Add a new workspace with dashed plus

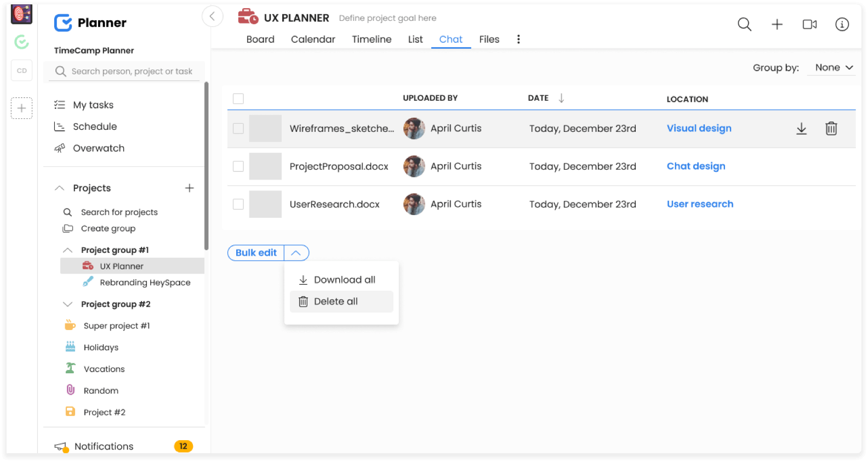point(21,108)
